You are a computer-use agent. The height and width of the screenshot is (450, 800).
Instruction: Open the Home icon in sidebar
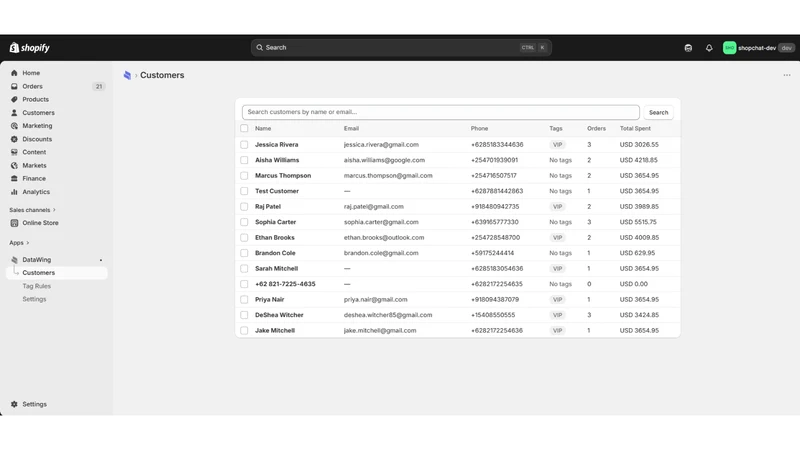click(x=14, y=73)
